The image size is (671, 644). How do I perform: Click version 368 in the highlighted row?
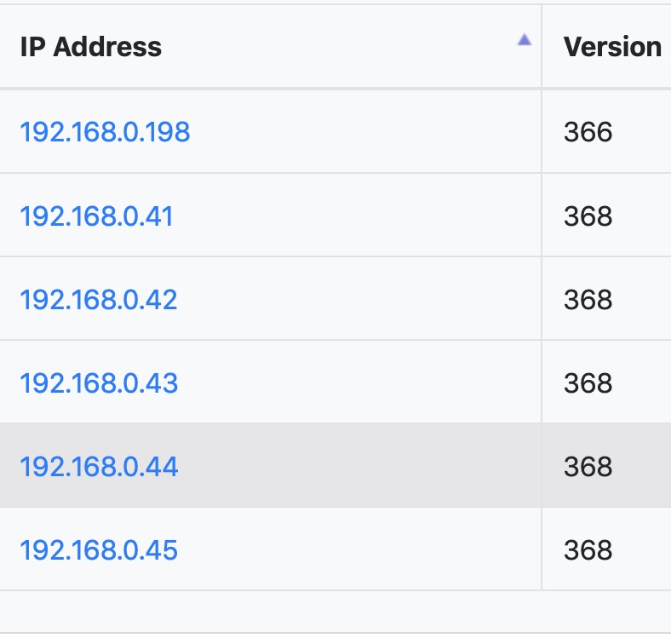click(588, 467)
